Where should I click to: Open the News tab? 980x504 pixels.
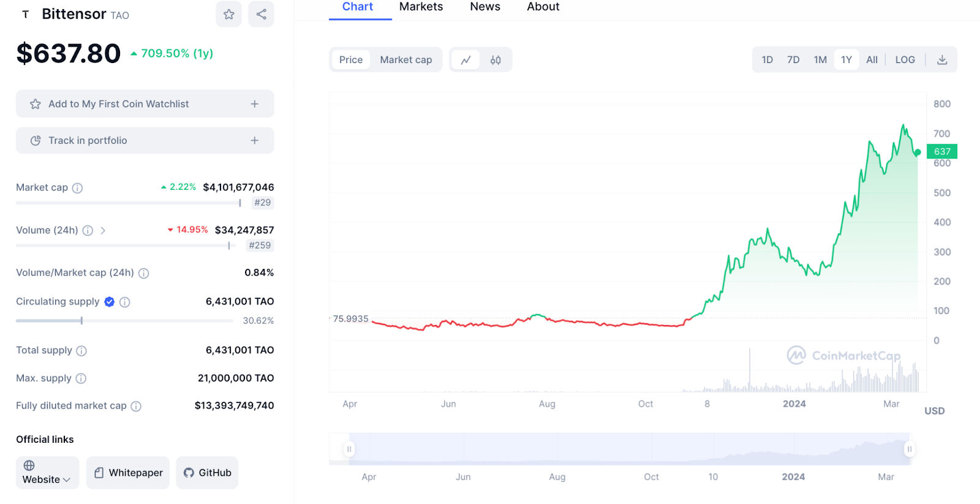click(485, 7)
